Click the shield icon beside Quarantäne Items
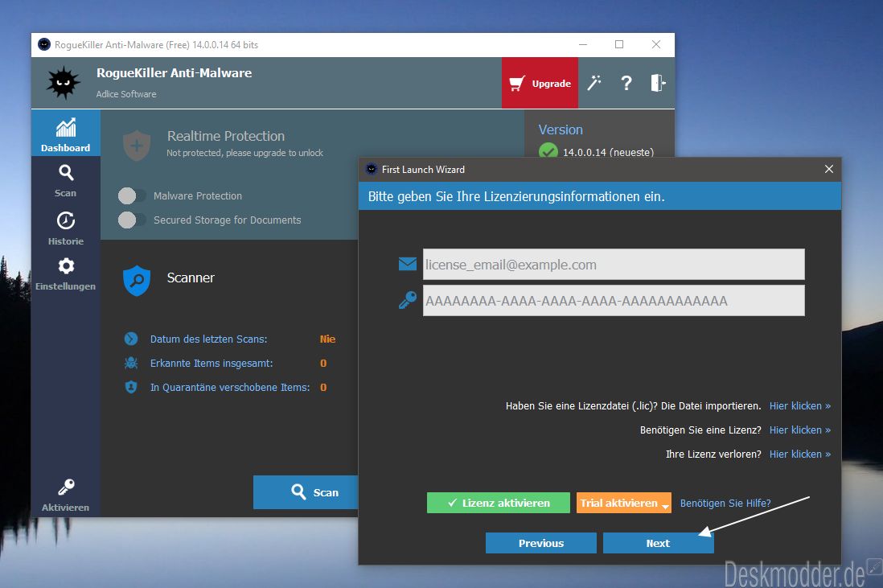 pyautogui.click(x=130, y=387)
